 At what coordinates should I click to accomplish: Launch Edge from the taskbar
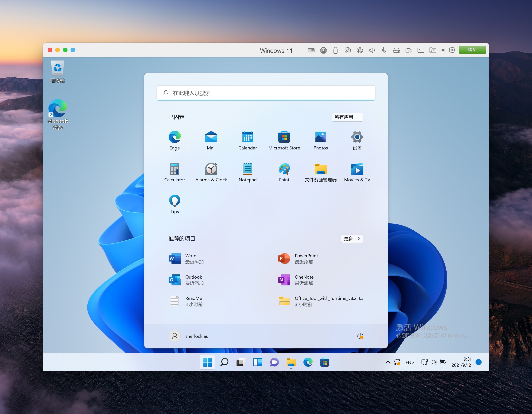(x=308, y=362)
